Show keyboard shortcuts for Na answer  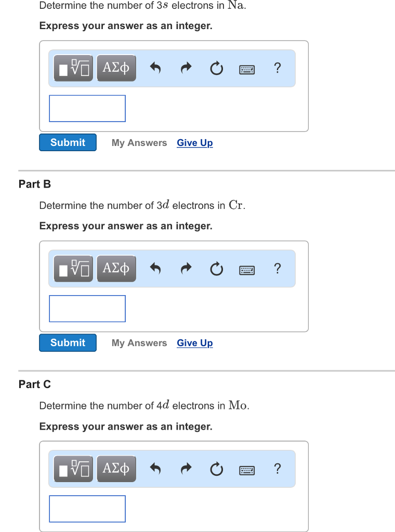[247, 70]
